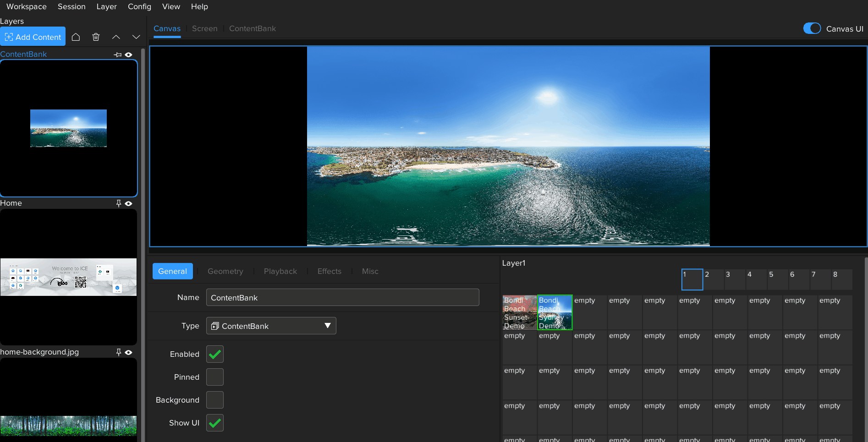Screen dimensions: 868x442
Task: Click the Name input field
Action: tap(342, 297)
